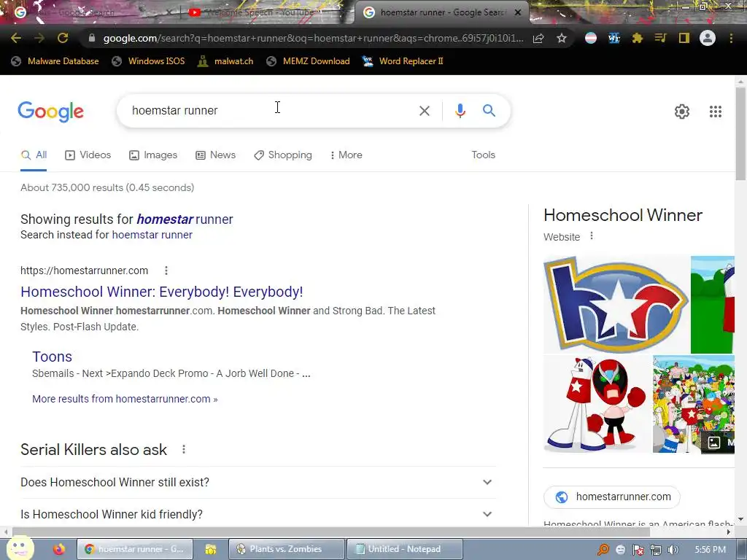
Task: Bookmark this page with star icon
Action: (x=562, y=38)
